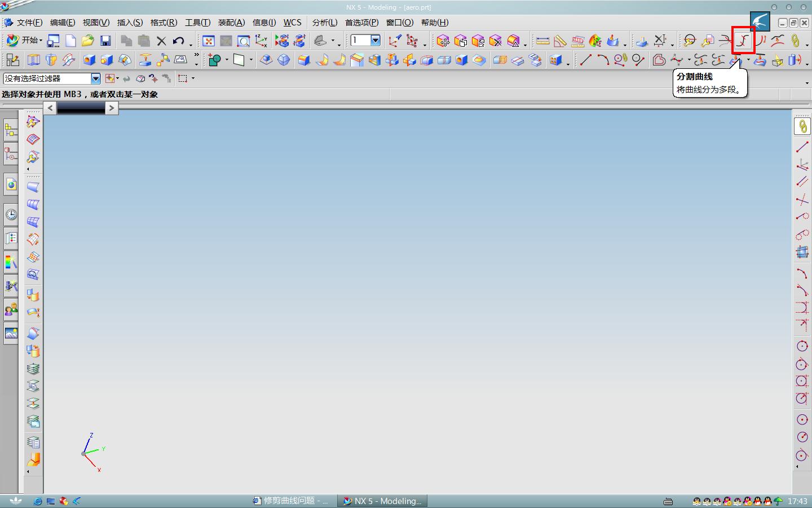Open the 信息(I) menu

(264, 23)
